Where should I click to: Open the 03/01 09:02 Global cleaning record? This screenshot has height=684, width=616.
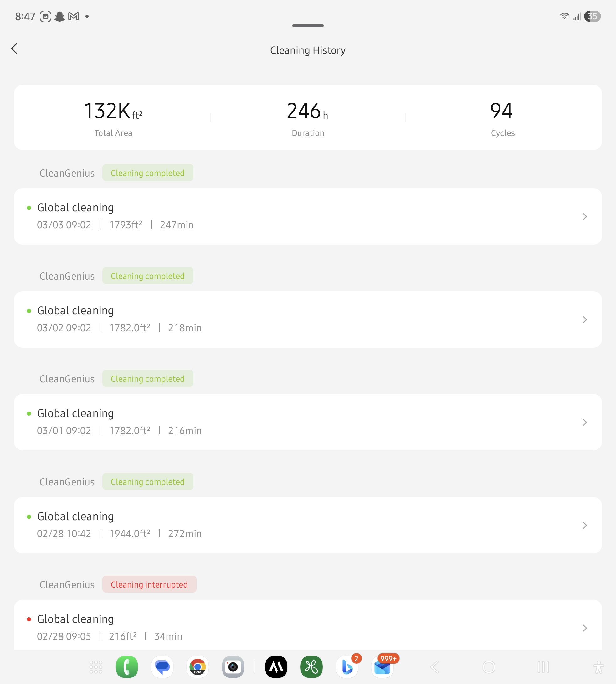[305, 422]
